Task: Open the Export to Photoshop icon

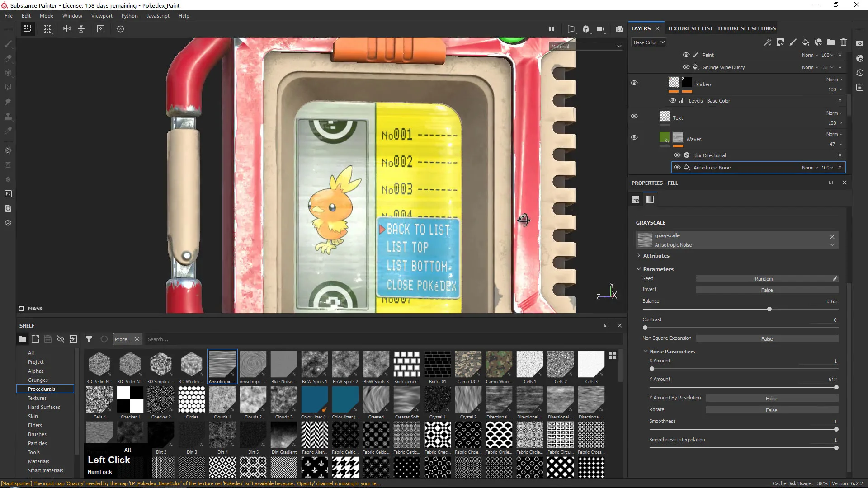Action: pos(8,194)
